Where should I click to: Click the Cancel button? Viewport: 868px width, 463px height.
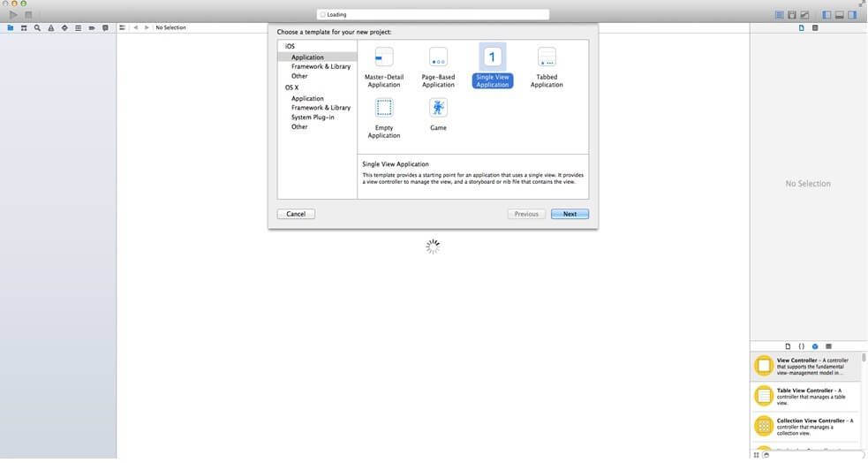pos(296,214)
